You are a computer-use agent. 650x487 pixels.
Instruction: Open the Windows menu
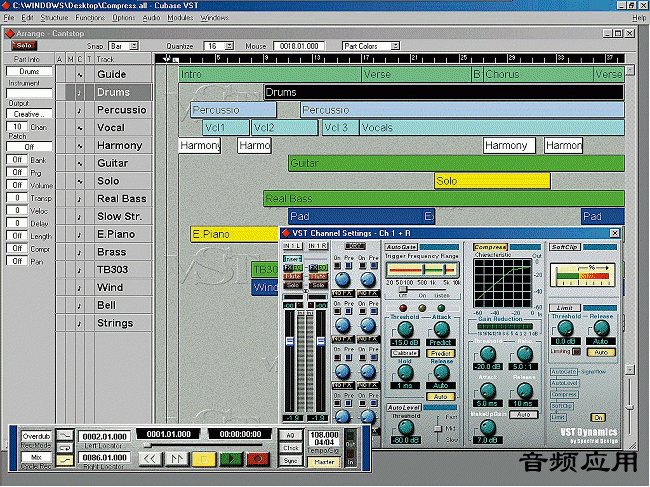[x=215, y=18]
